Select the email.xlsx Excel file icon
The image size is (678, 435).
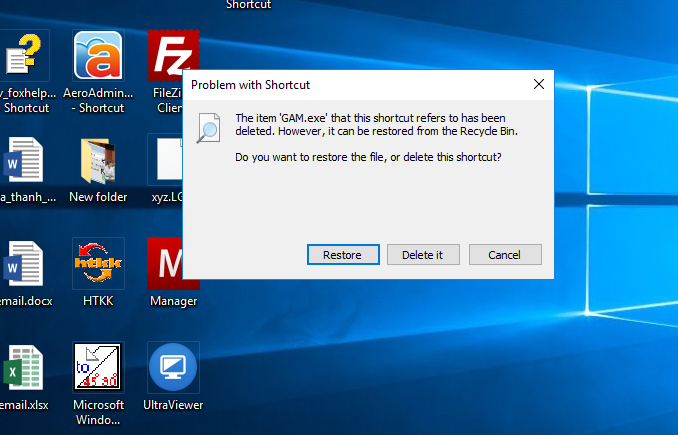click(24, 367)
